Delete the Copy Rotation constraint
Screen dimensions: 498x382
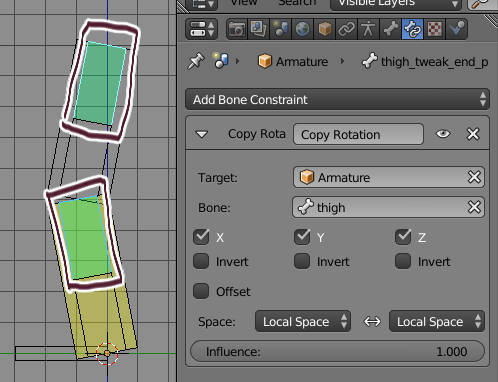coord(473,134)
